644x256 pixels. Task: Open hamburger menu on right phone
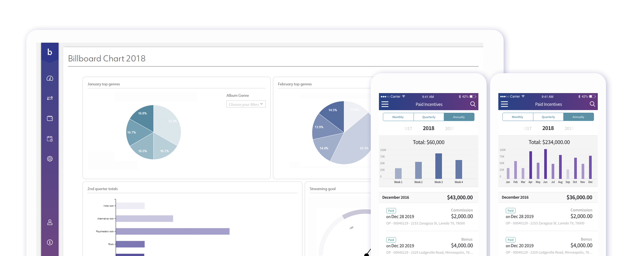pos(504,104)
